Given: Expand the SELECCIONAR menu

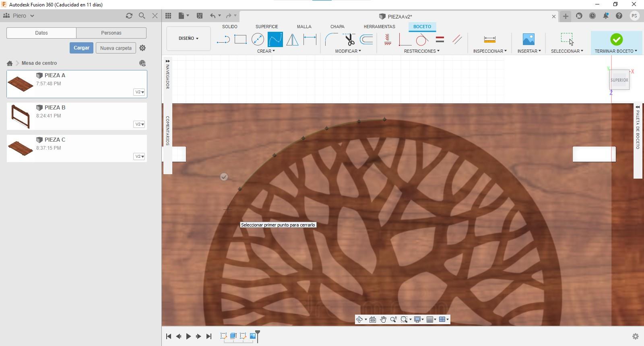Looking at the screenshot, I should tap(567, 51).
